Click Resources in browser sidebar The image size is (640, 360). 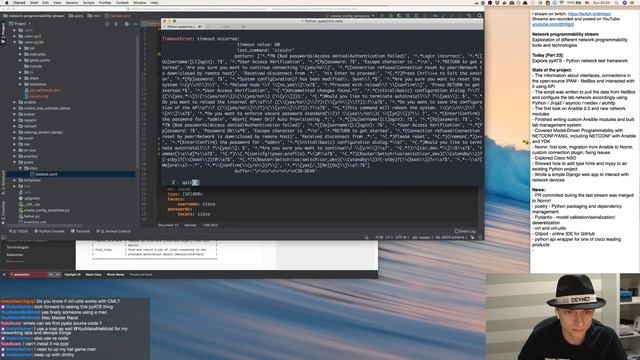tap(15, 255)
